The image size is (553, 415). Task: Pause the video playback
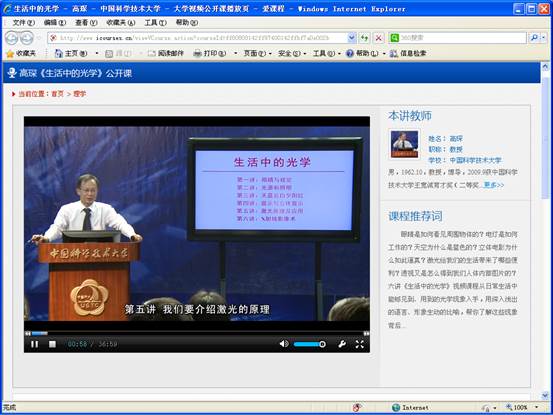[x=35, y=344]
